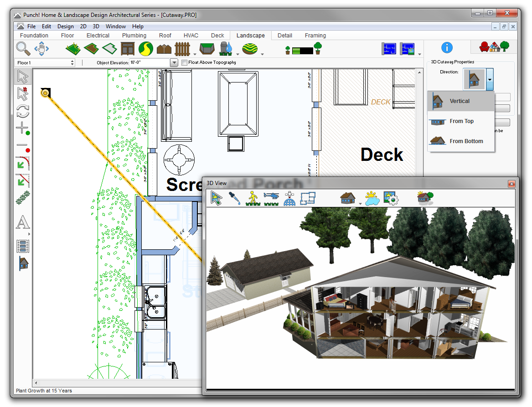Toggle Float Above Topography checkbox
The height and width of the screenshot is (407, 532).
[x=184, y=62]
